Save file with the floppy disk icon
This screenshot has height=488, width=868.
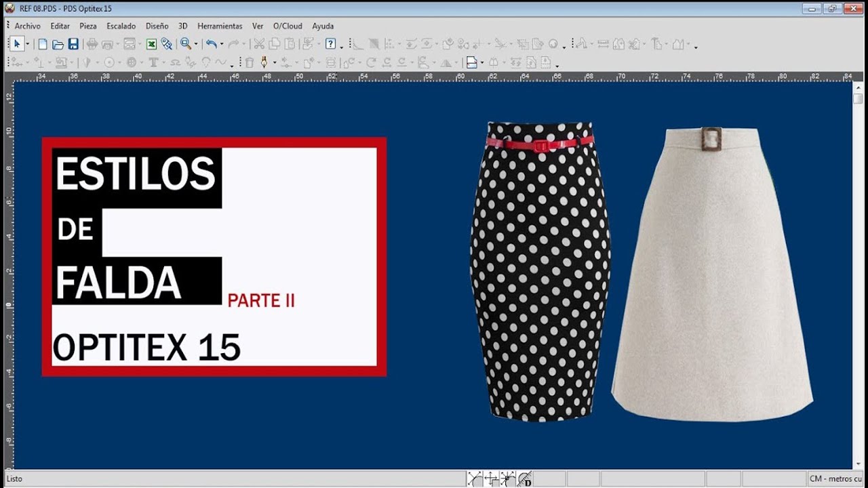[73, 44]
